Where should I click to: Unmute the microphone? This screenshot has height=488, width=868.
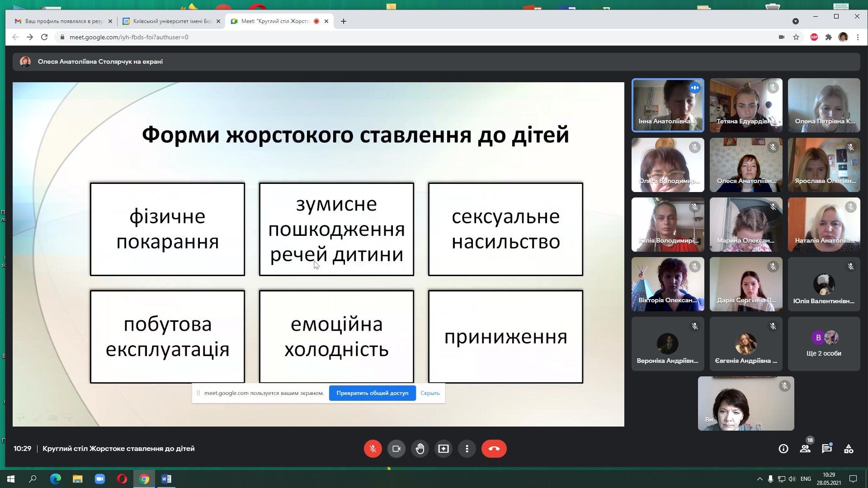tap(373, 449)
